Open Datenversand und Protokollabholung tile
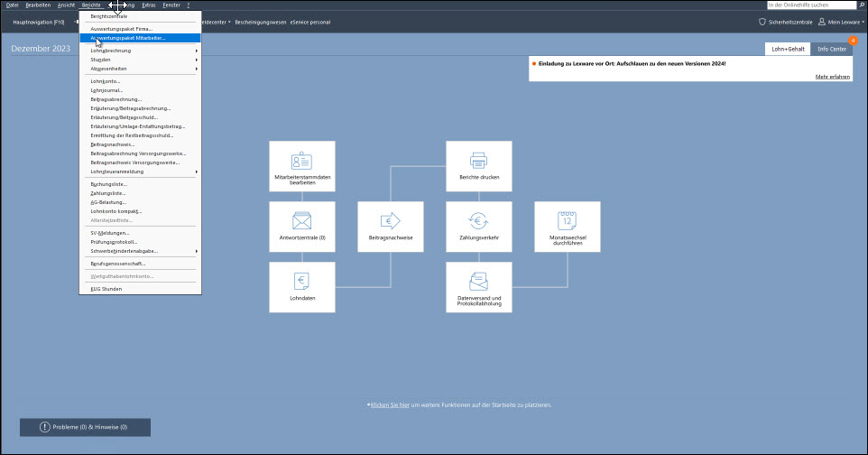 point(478,286)
